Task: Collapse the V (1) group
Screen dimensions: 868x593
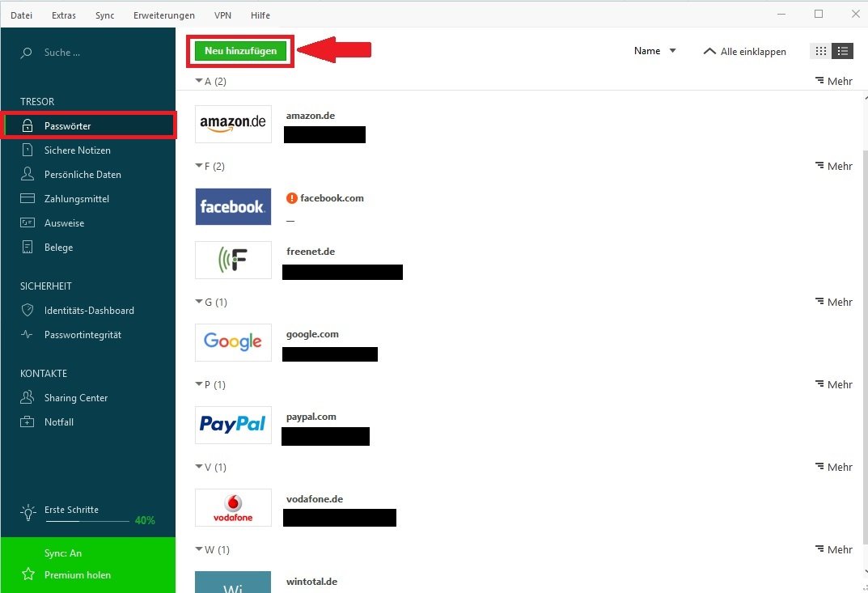Action: click(x=211, y=467)
